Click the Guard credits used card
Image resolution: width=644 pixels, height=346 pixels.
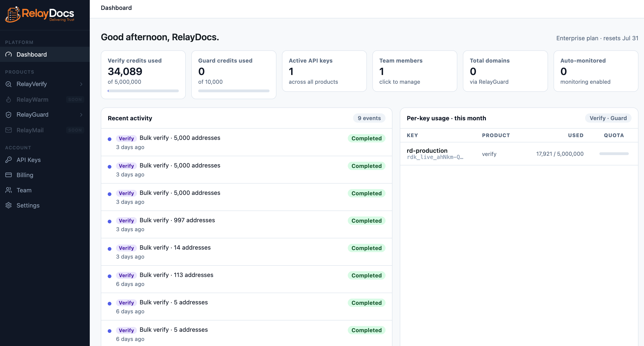[234, 75]
